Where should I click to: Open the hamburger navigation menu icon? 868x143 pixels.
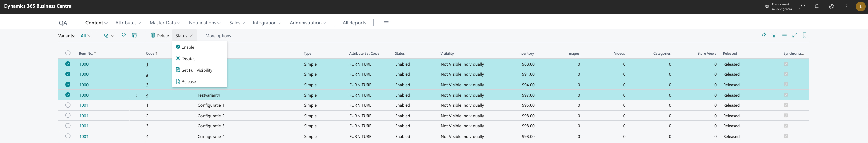coord(386,23)
